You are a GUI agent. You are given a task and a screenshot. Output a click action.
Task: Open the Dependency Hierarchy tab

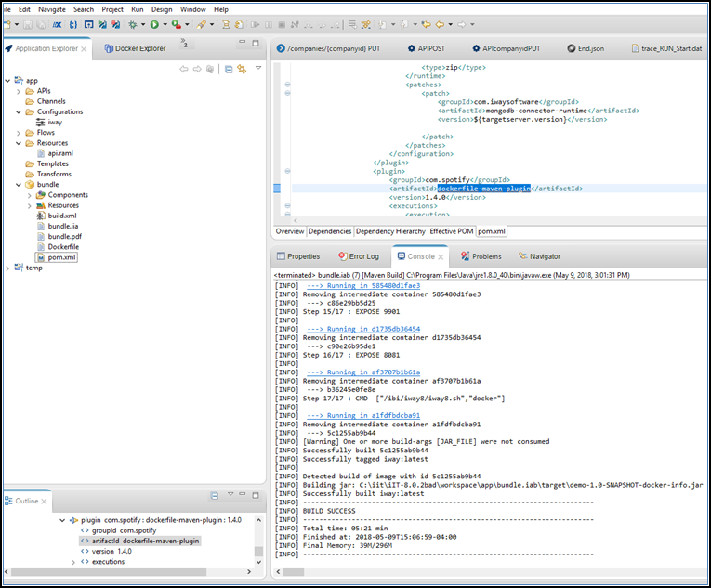[390, 231]
